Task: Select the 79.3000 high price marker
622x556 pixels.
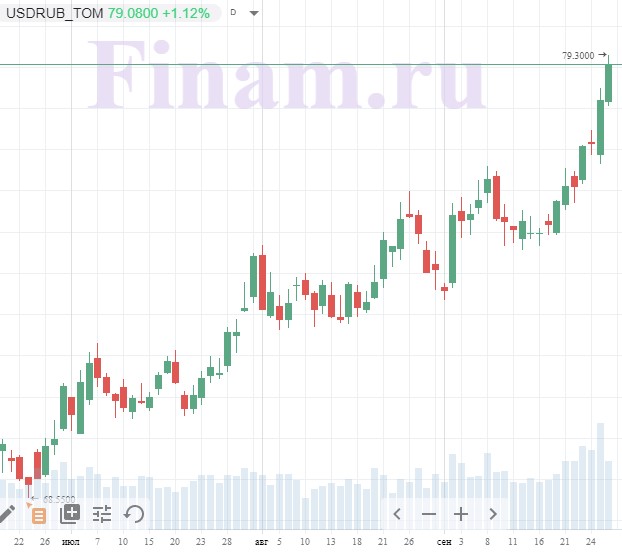Action: point(578,56)
